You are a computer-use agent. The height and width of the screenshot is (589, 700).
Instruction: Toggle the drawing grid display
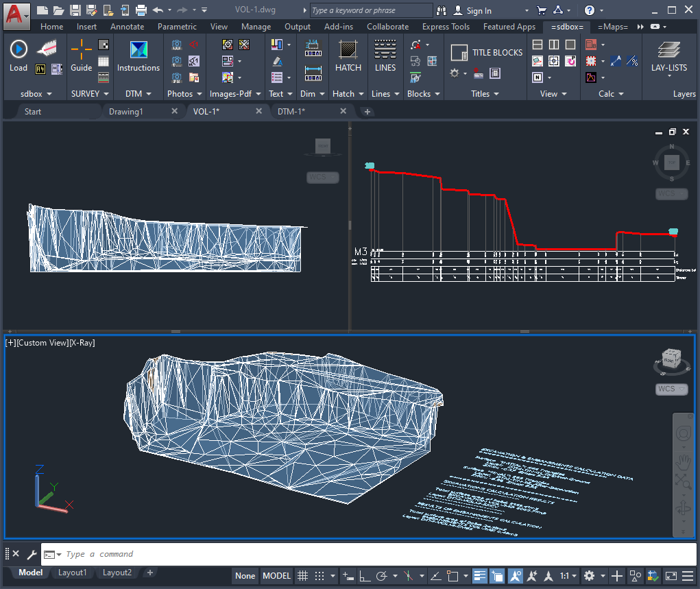pyautogui.click(x=302, y=576)
